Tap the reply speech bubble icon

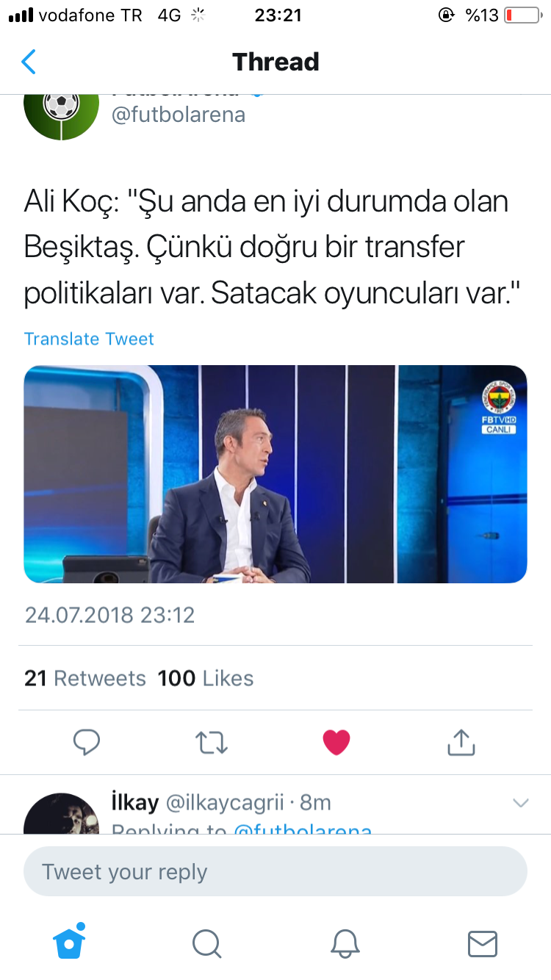coord(87,742)
